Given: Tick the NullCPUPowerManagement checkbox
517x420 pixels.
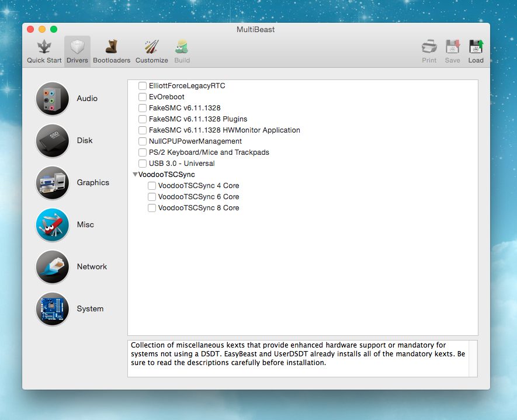Looking at the screenshot, I should [x=143, y=141].
